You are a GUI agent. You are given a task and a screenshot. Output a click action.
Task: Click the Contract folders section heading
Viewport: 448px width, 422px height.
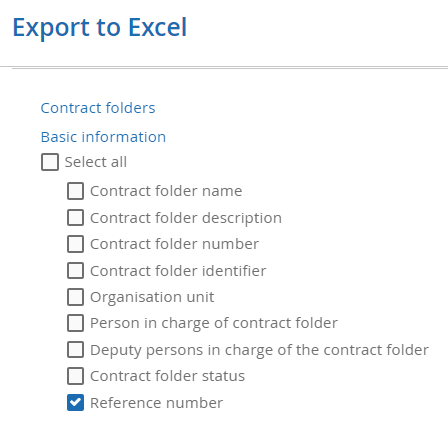98,108
